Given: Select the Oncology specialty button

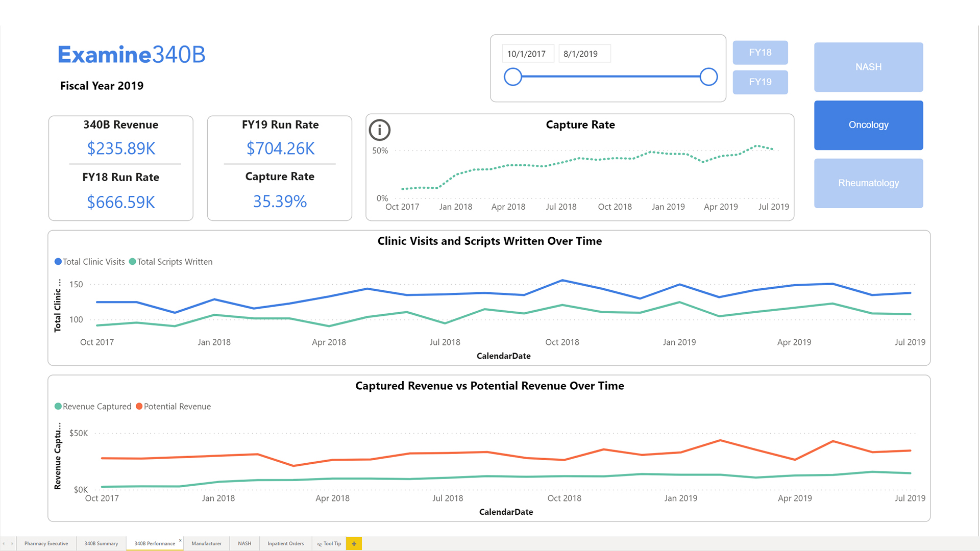Looking at the screenshot, I should click(868, 125).
